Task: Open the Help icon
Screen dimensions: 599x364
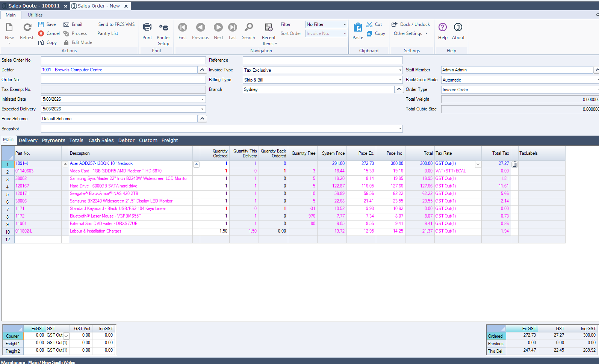Action: point(443,27)
